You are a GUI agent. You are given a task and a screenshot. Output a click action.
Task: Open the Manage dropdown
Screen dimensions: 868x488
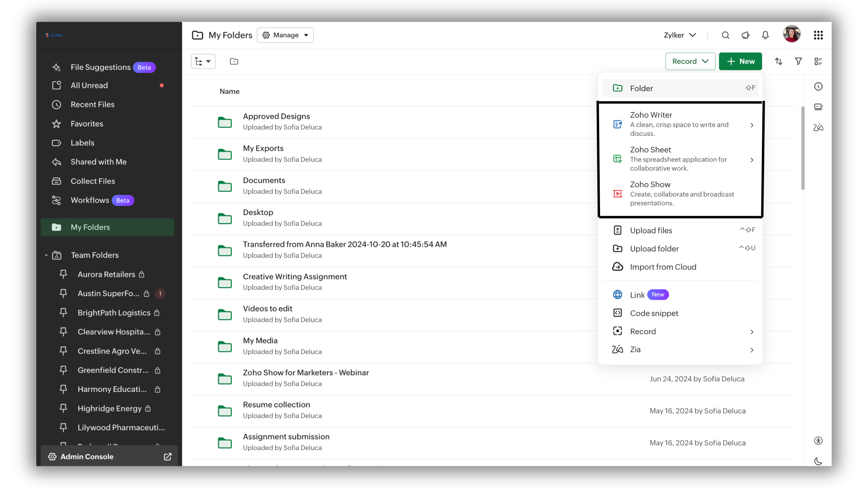[285, 35]
